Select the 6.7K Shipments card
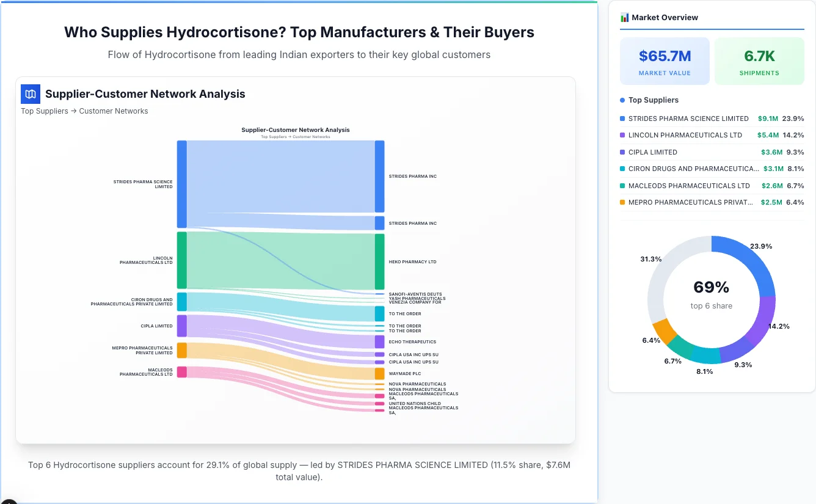Viewport: 816px width, 504px height. pyautogui.click(x=759, y=60)
